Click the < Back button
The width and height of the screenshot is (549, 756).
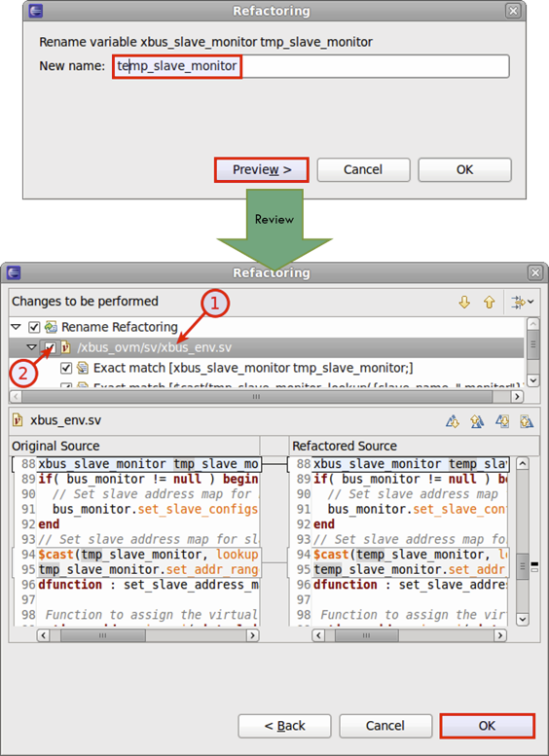(284, 726)
